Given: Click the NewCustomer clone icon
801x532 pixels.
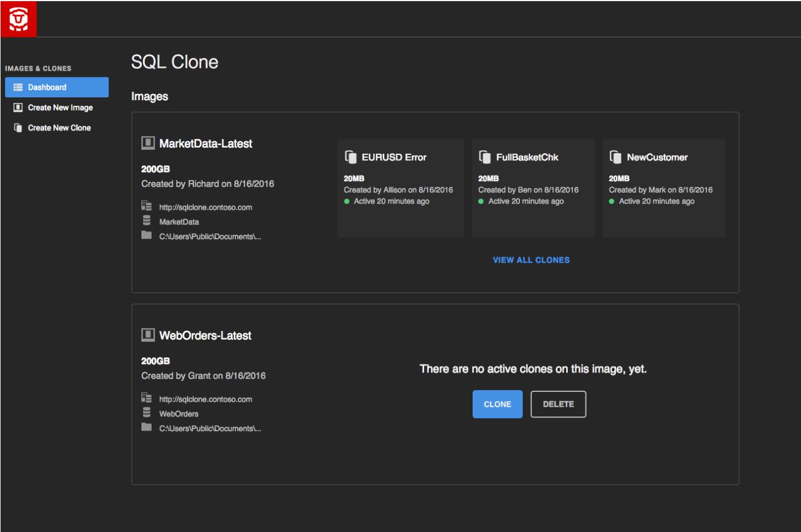Looking at the screenshot, I should click(x=615, y=157).
